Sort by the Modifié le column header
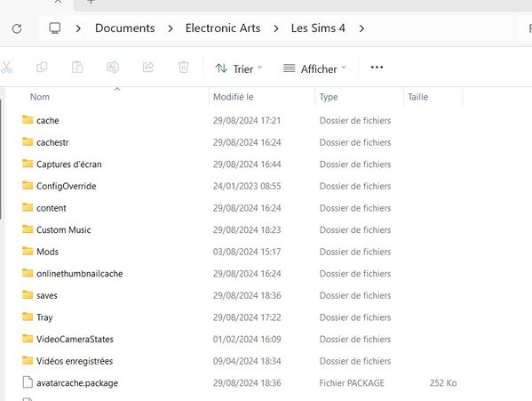This screenshot has height=401, width=532. tap(233, 97)
